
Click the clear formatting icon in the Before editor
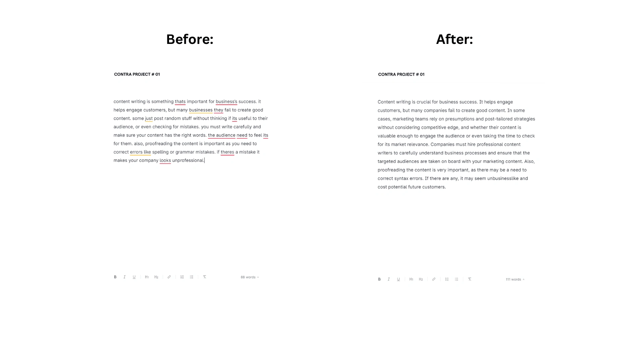coord(204,277)
